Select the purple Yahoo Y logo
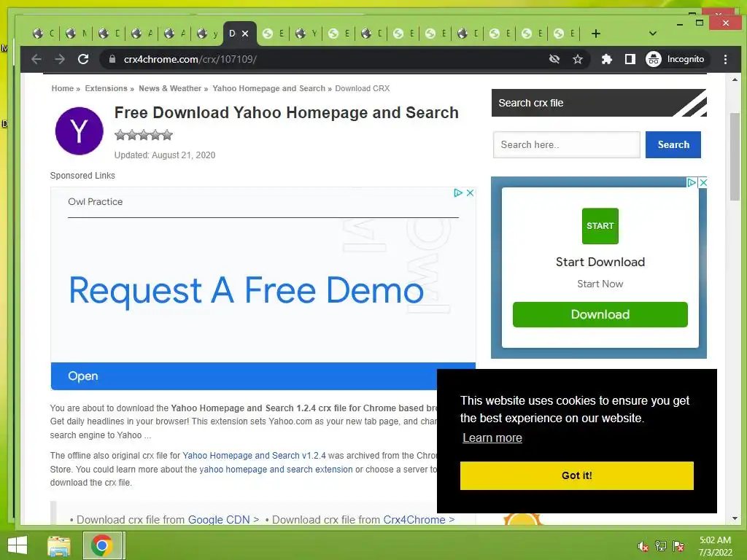 point(79,131)
